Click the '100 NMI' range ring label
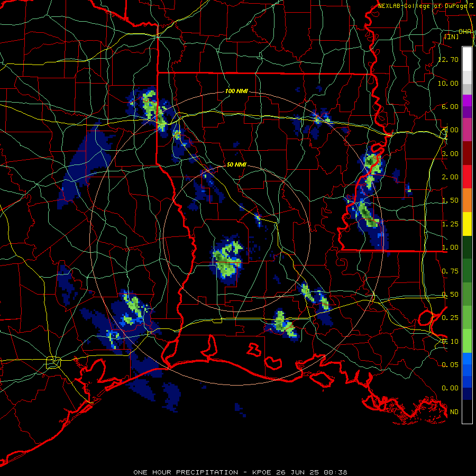 tap(236, 91)
